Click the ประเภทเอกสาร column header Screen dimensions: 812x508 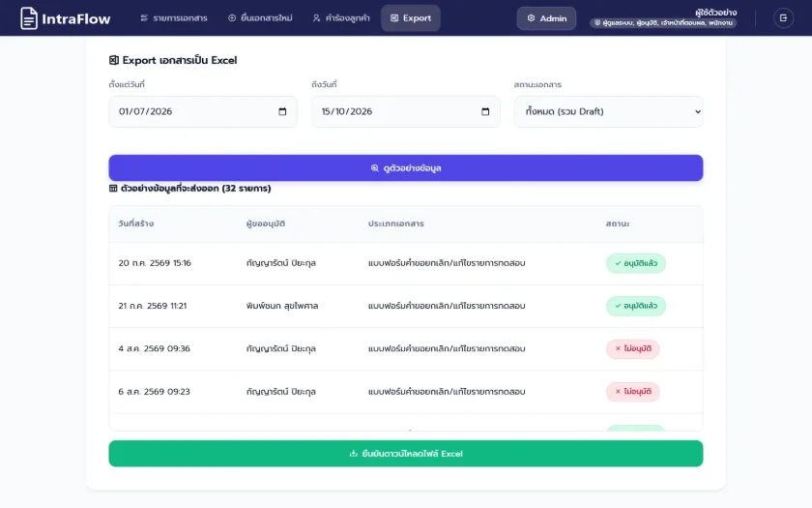tap(395, 224)
